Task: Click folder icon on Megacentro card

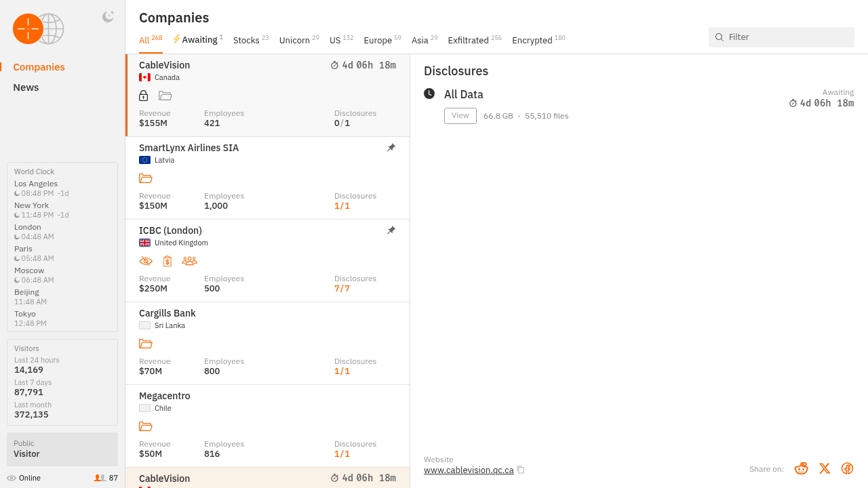Action: coord(146,426)
